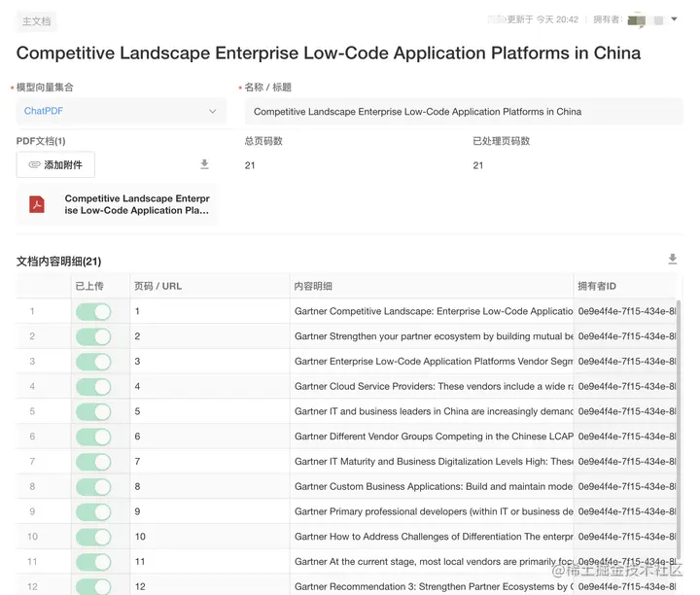Toggle uploaded switch for row 4

pyautogui.click(x=93, y=387)
